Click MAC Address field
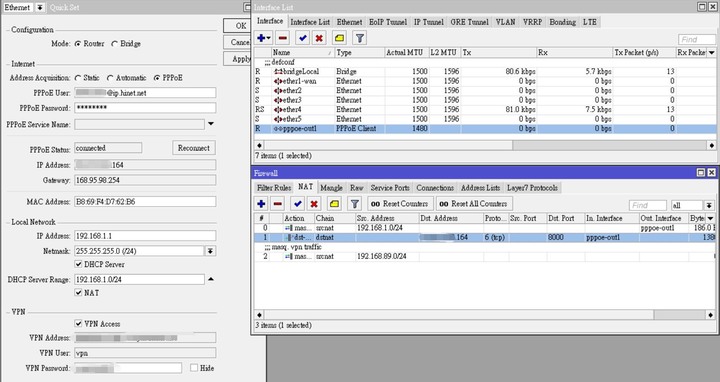This screenshot has width=720, height=382. (x=145, y=202)
